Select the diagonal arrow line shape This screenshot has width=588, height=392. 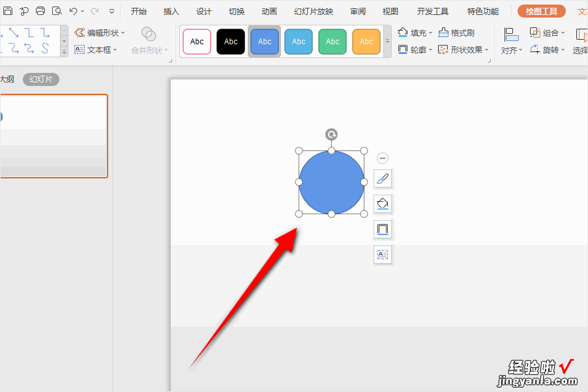14,33
